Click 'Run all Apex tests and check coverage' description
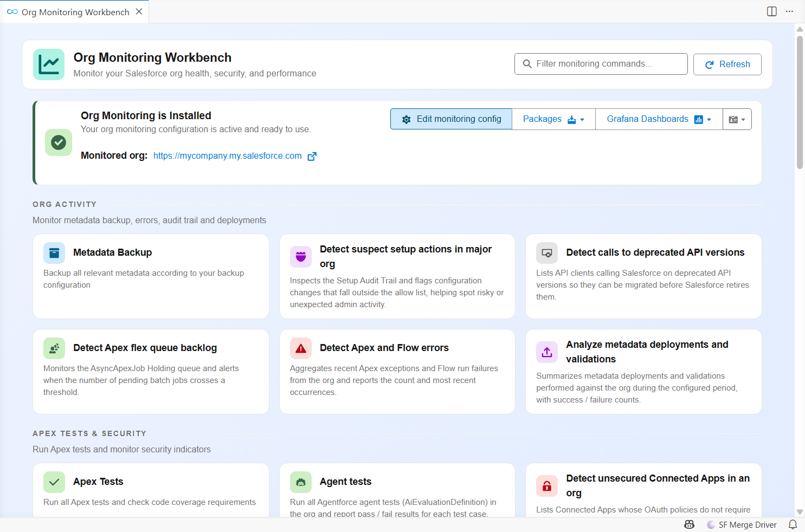The width and height of the screenshot is (805, 532). (150, 502)
